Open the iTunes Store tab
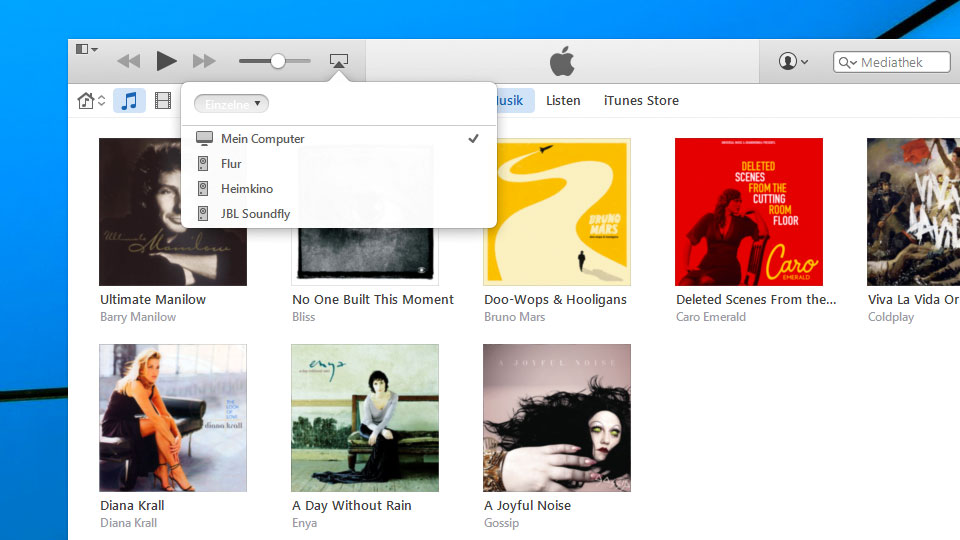This screenshot has width=960, height=540. click(641, 100)
